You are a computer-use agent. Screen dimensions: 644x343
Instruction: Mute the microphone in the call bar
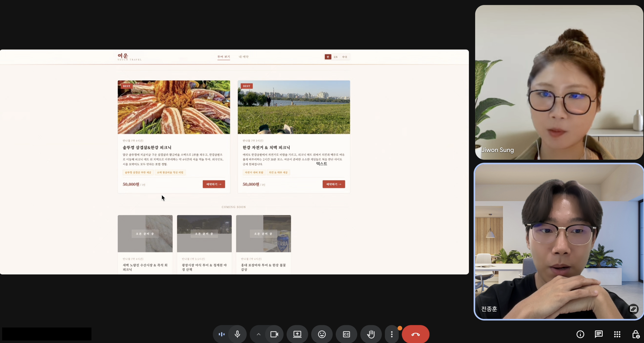238,334
